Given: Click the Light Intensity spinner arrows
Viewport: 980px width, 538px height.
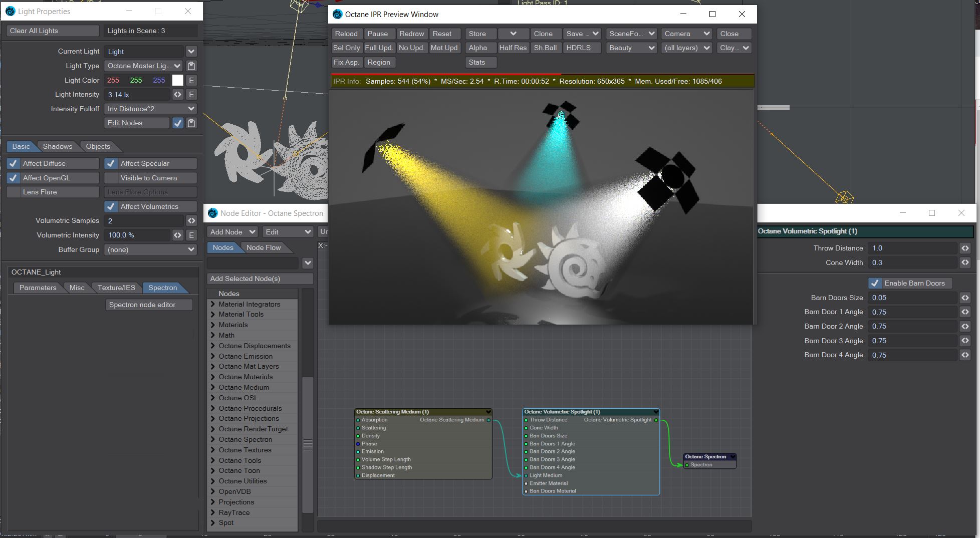Looking at the screenshot, I should click(178, 95).
